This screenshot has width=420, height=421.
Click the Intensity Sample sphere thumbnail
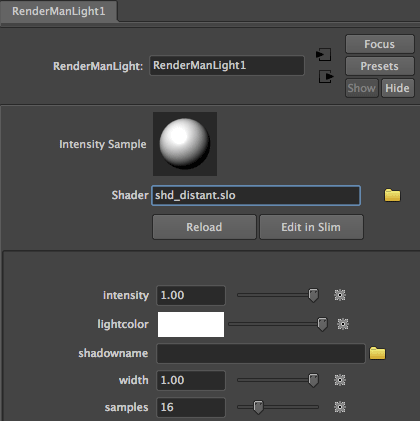(185, 144)
